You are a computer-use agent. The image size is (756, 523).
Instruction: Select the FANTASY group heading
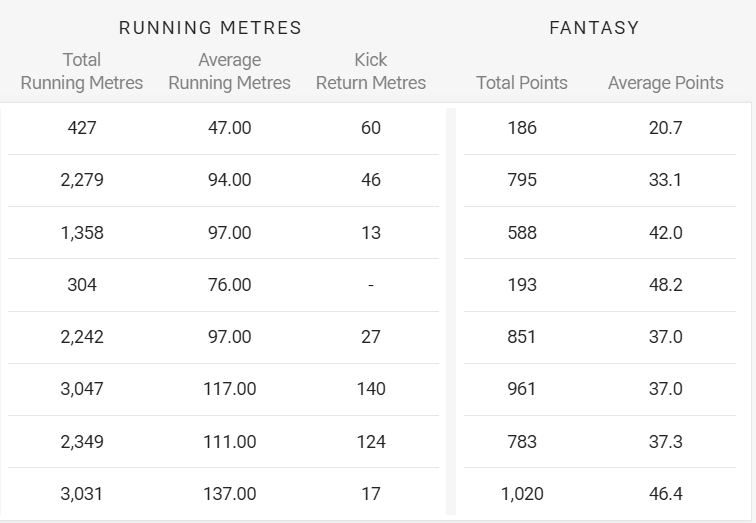coord(594,27)
